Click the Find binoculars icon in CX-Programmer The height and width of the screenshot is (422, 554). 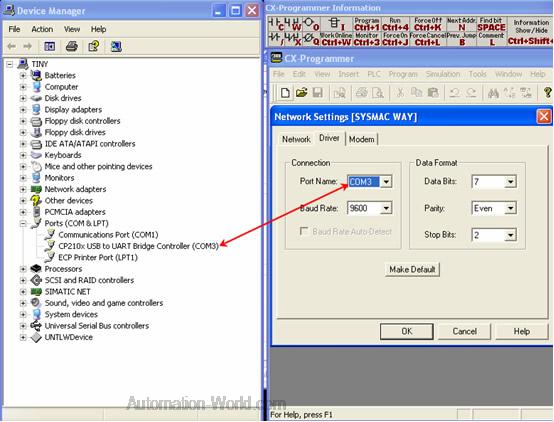coord(493,93)
